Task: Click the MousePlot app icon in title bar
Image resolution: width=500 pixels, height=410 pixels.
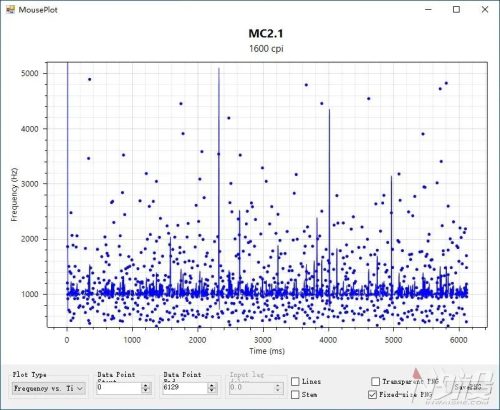Action: tap(10, 9)
